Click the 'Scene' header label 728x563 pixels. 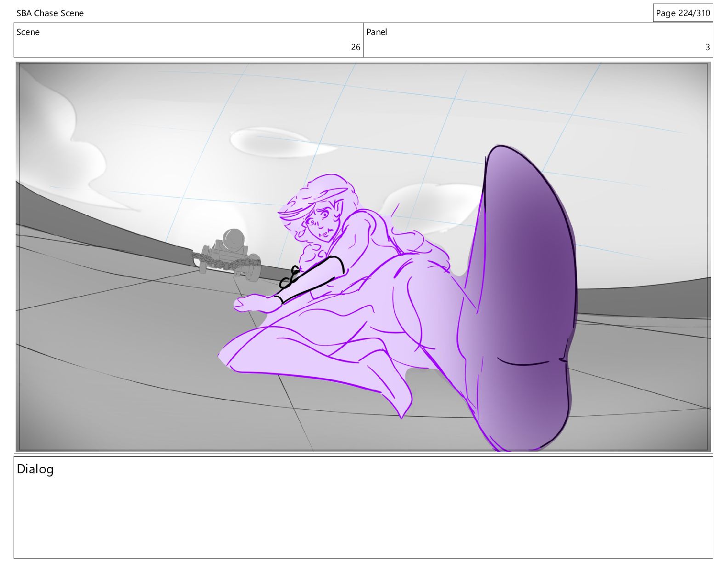(28, 32)
